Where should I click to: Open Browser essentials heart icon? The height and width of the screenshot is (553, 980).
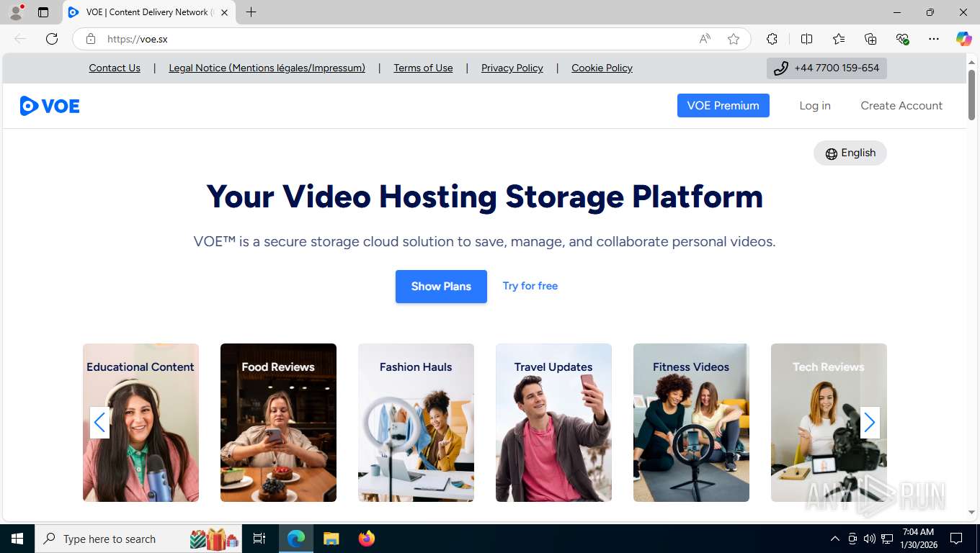[x=902, y=39]
